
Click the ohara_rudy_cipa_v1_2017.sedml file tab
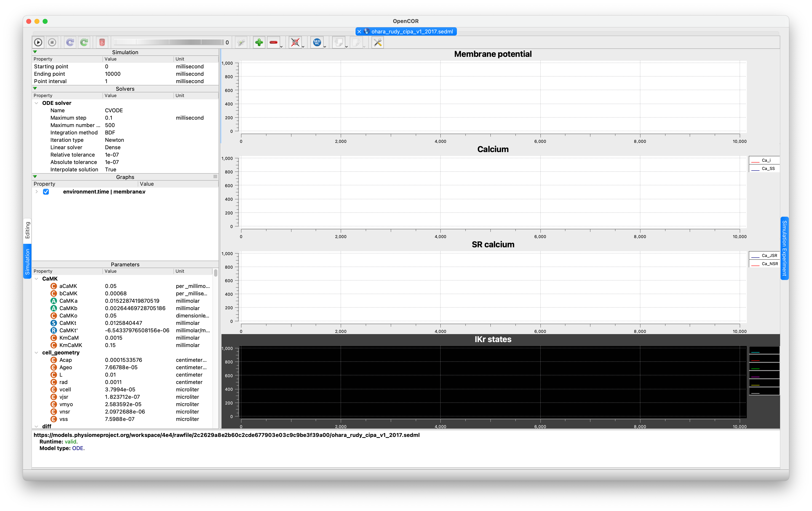click(411, 31)
